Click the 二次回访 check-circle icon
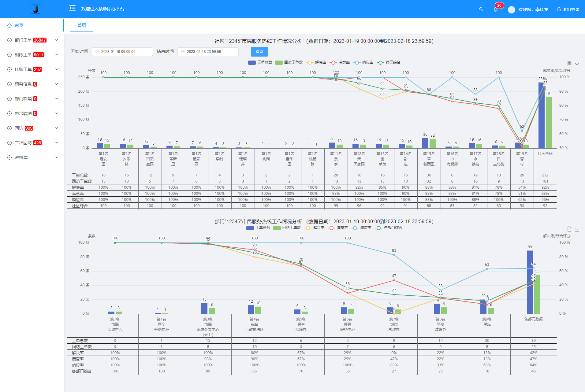This screenshot has width=585, height=392. tap(9, 143)
